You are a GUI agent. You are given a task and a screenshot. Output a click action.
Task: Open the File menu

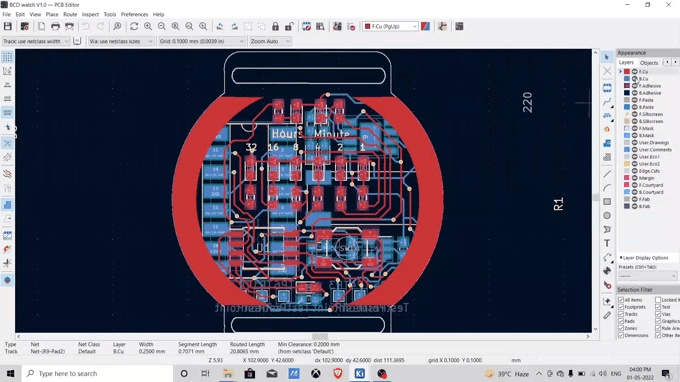7,14
